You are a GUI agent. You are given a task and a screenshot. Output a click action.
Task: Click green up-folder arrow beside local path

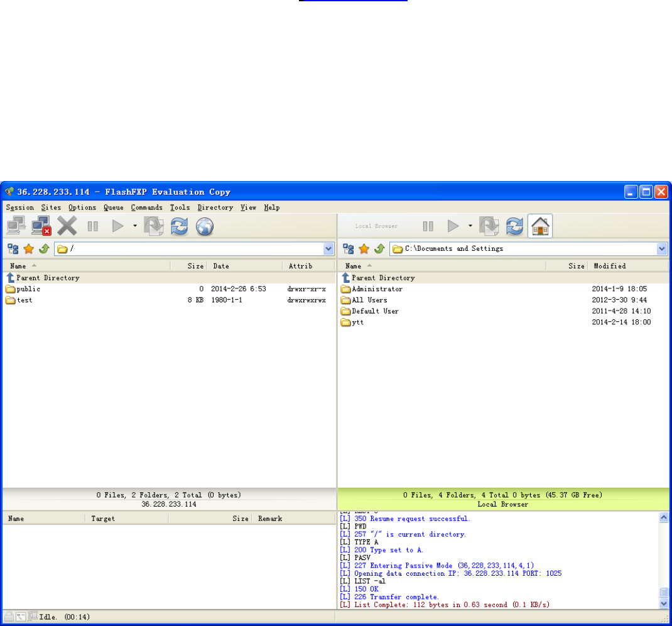(379, 249)
